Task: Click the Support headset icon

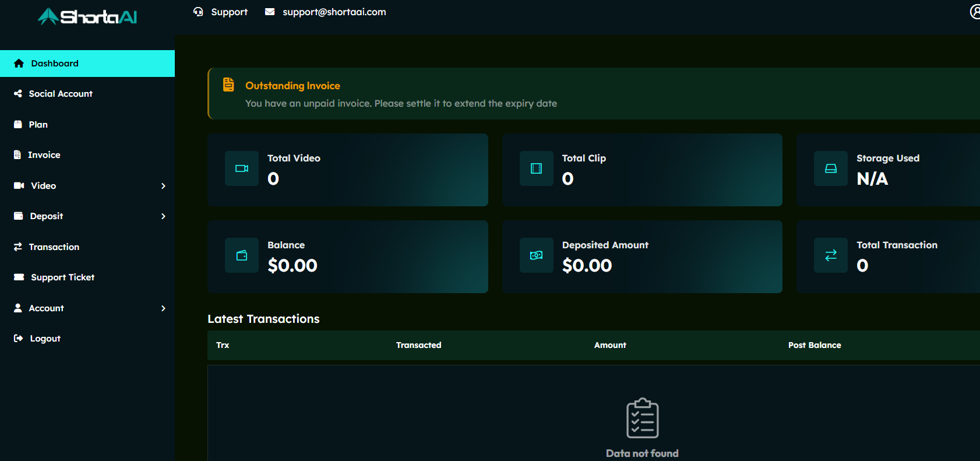Action: (x=198, y=12)
